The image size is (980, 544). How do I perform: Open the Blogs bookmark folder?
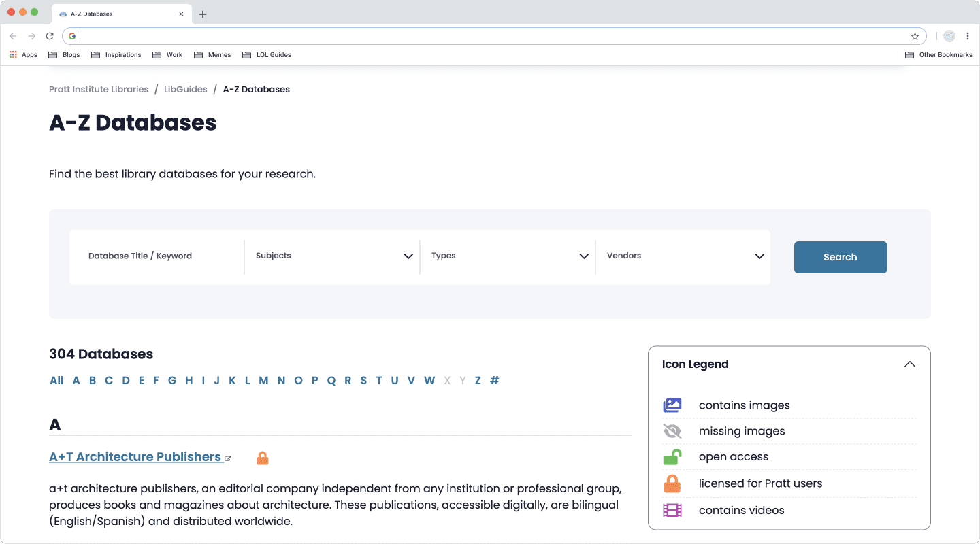(x=64, y=55)
